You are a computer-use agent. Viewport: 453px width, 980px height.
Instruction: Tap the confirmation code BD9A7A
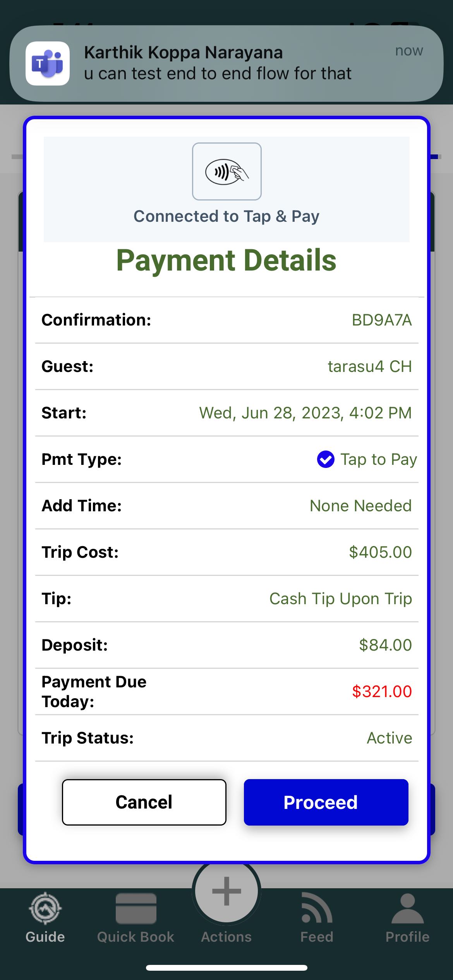381,320
